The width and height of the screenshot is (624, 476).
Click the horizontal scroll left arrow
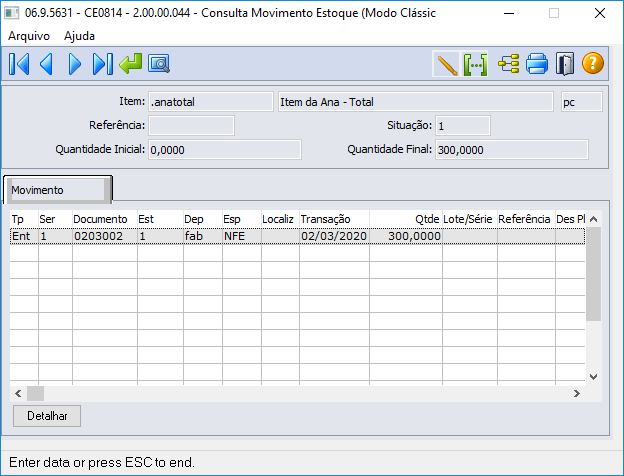[18, 394]
